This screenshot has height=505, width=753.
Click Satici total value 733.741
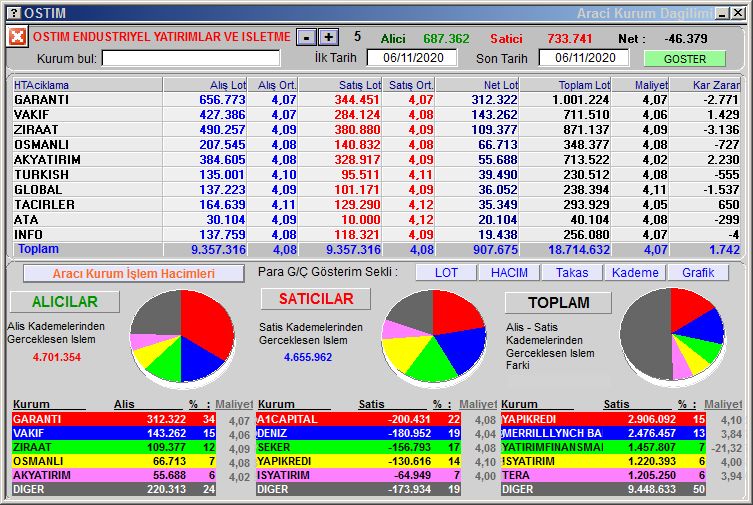tap(570, 38)
